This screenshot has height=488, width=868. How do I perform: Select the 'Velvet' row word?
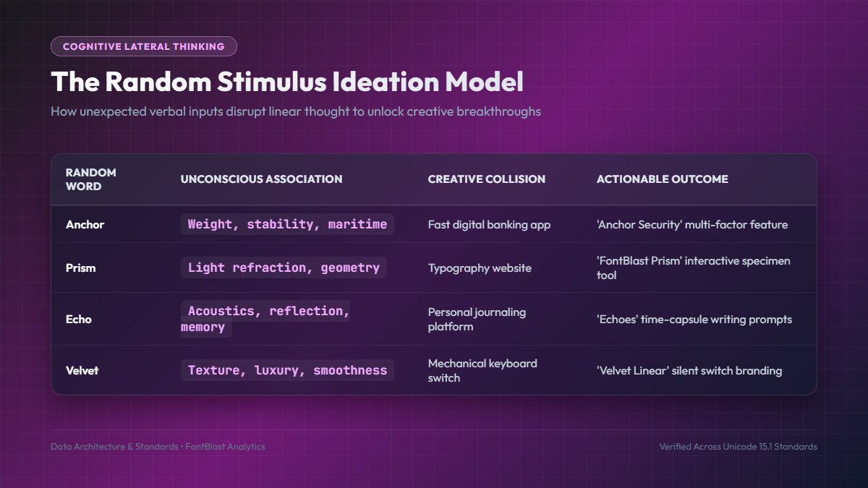click(82, 371)
